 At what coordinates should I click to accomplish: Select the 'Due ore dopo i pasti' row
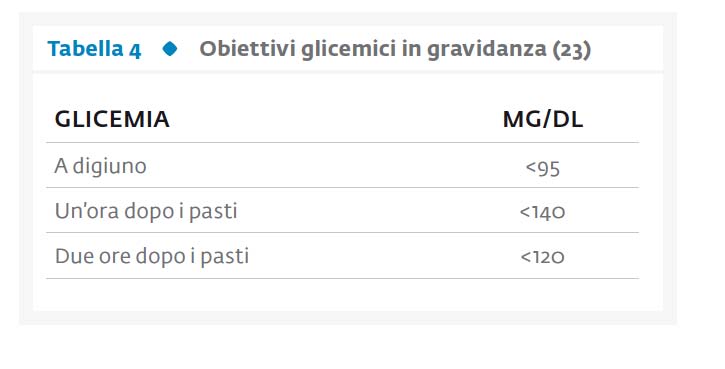coord(342,256)
